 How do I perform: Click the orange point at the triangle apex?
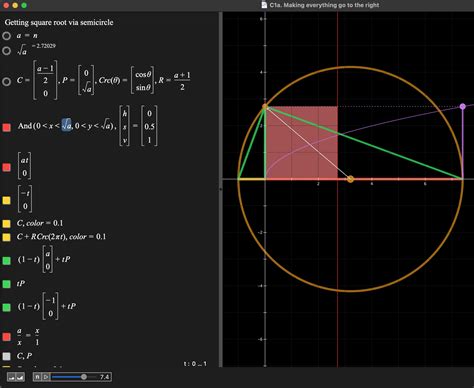(x=265, y=107)
